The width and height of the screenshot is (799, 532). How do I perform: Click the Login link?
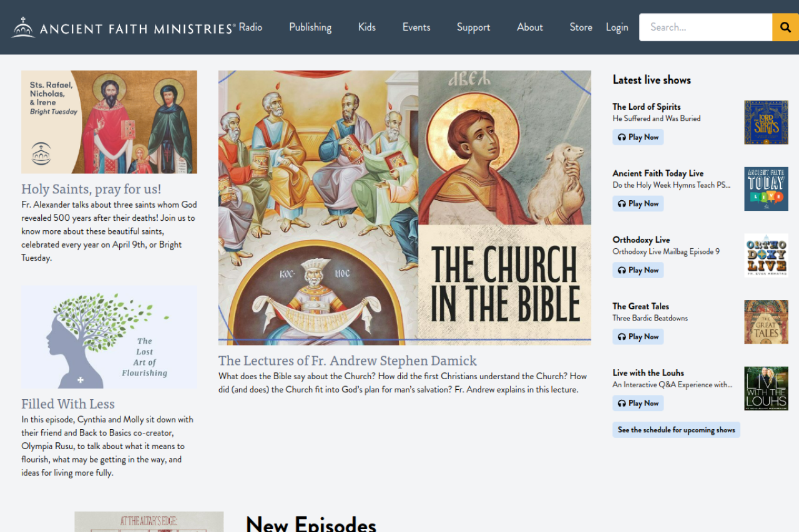click(x=617, y=27)
